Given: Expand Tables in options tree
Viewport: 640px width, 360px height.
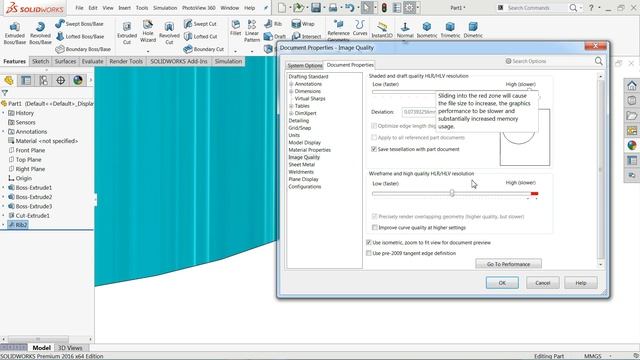Looking at the screenshot, I should click(291, 106).
